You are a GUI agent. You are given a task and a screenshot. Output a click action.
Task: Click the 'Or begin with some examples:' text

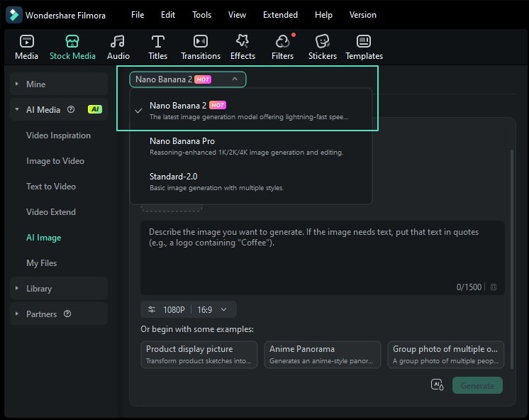pyautogui.click(x=197, y=329)
